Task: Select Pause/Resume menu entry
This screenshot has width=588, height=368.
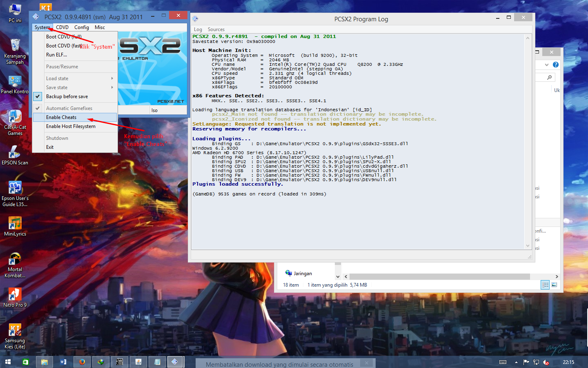Action: tap(75, 67)
